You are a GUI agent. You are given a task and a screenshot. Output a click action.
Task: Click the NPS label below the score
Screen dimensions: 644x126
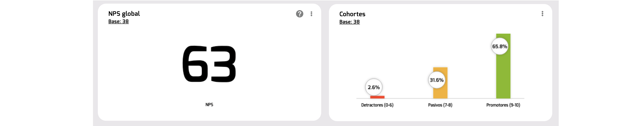pos(209,105)
